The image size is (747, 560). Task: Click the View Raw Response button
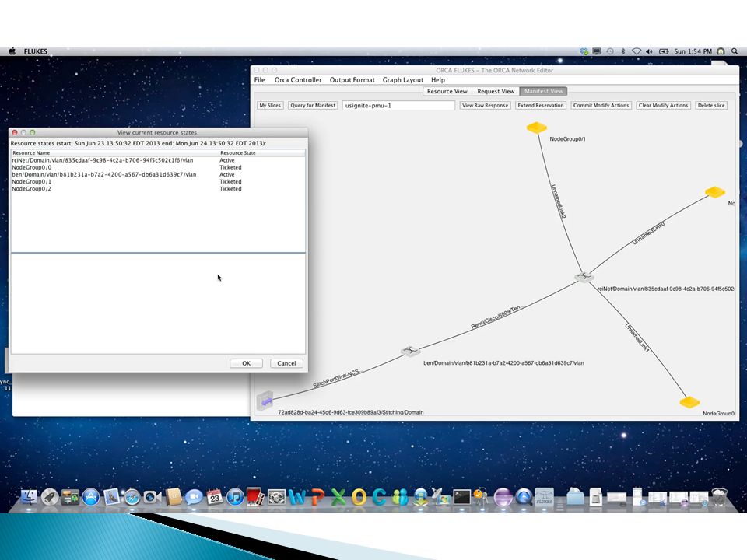tap(485, 105)
